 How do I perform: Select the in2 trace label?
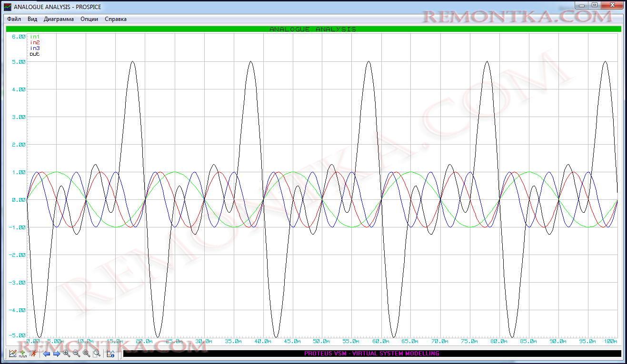click(x=35, y=42)
